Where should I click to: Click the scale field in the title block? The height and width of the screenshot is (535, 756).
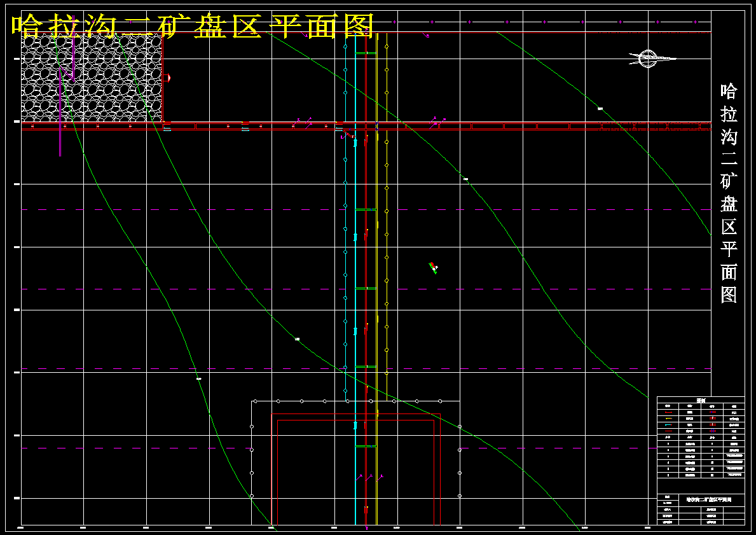coord(666,501)
